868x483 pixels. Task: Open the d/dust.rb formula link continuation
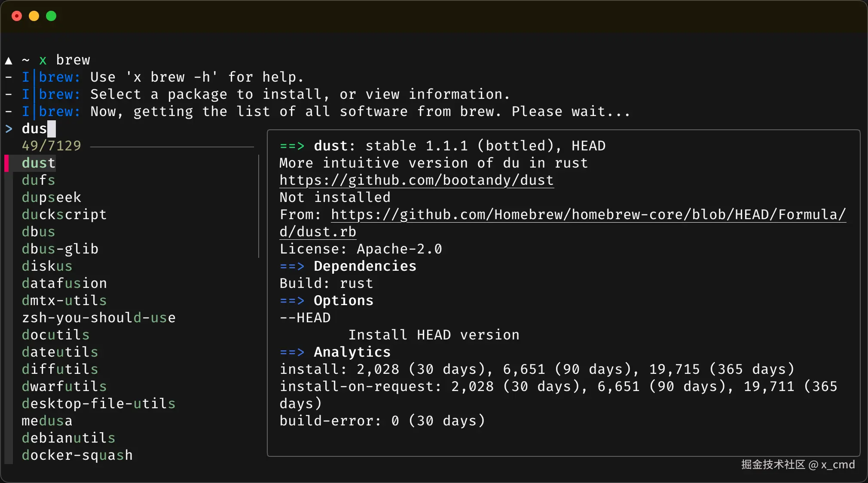(x=318, y=232)
